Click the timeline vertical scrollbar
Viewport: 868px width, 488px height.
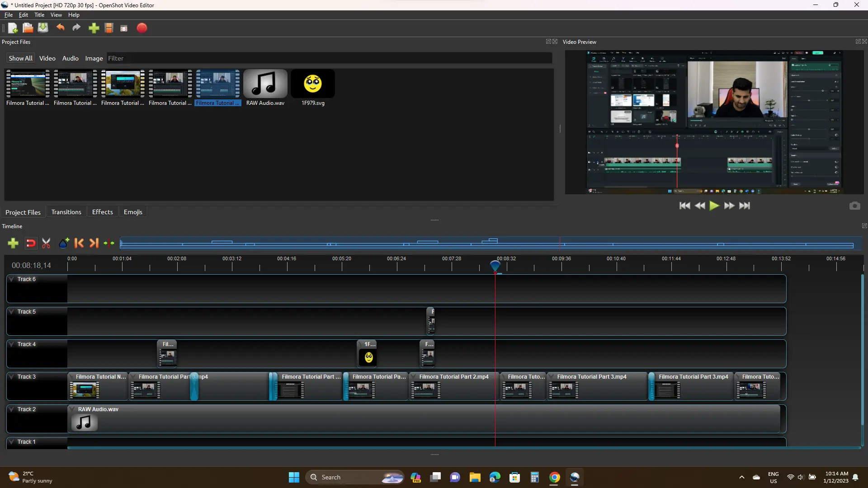[862, 350]
